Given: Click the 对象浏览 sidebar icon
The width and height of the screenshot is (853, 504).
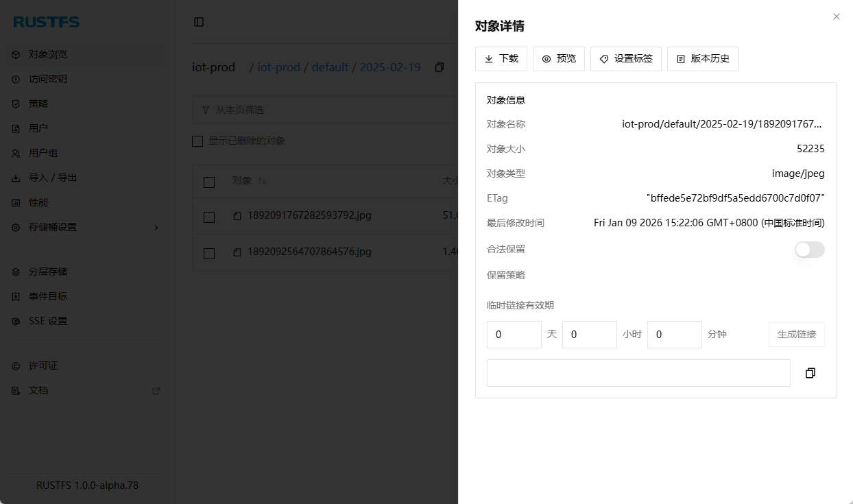Looking at the screenshot, I should 16,54.
